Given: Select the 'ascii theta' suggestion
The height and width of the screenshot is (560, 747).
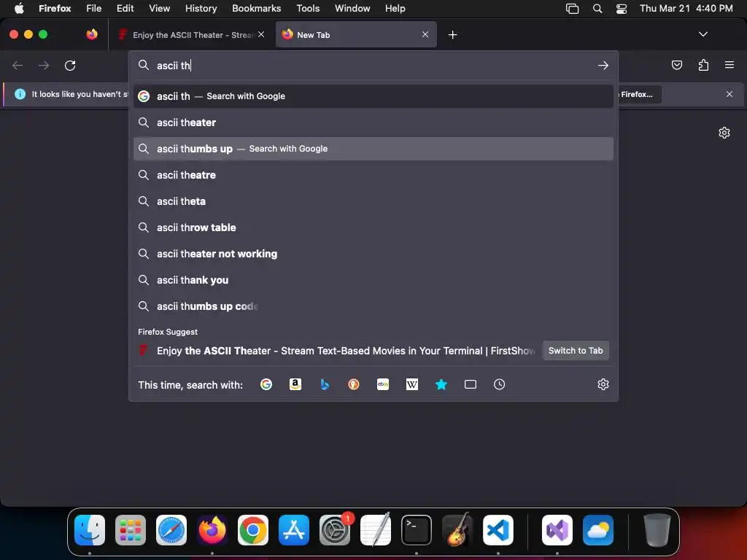Looking at the screenshot, I should [373, 201].
